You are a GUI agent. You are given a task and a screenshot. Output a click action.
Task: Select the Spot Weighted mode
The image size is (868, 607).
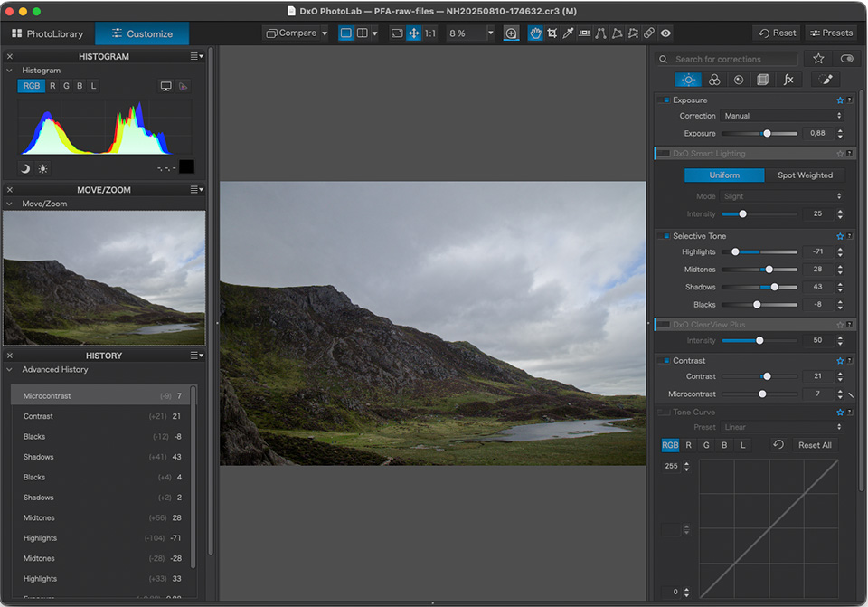pos(805,175)
